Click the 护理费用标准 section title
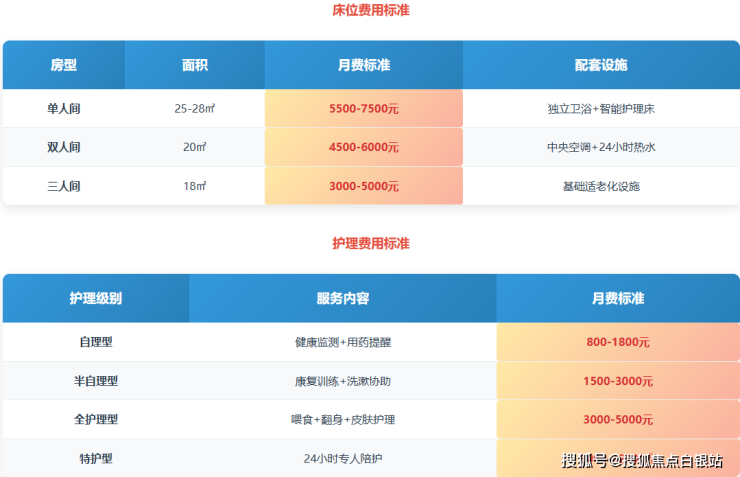 [370, 243]
